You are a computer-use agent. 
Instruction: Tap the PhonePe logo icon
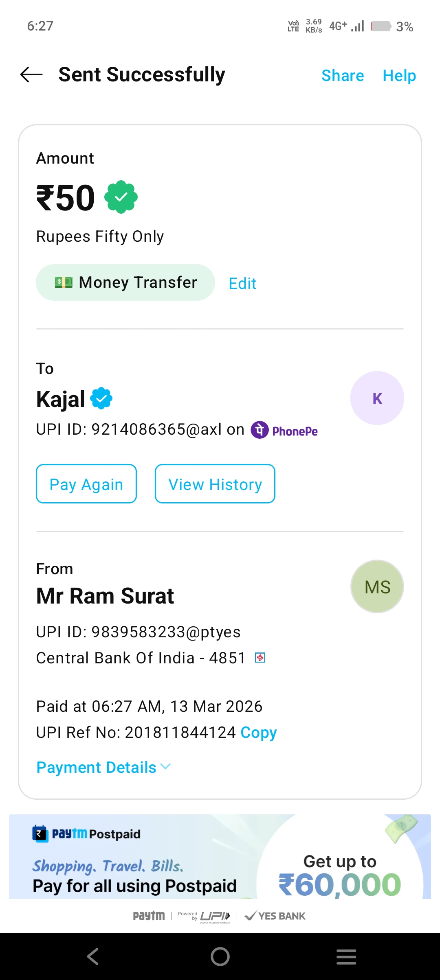(260, 430)
